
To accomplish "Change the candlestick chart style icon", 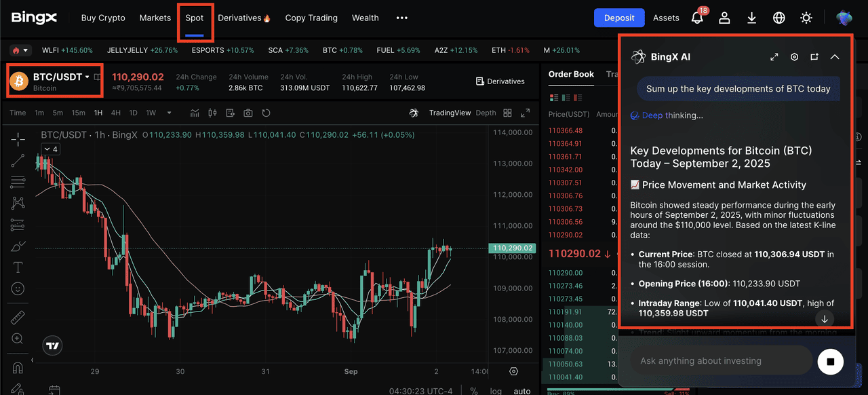I will [x=213, y=113].
